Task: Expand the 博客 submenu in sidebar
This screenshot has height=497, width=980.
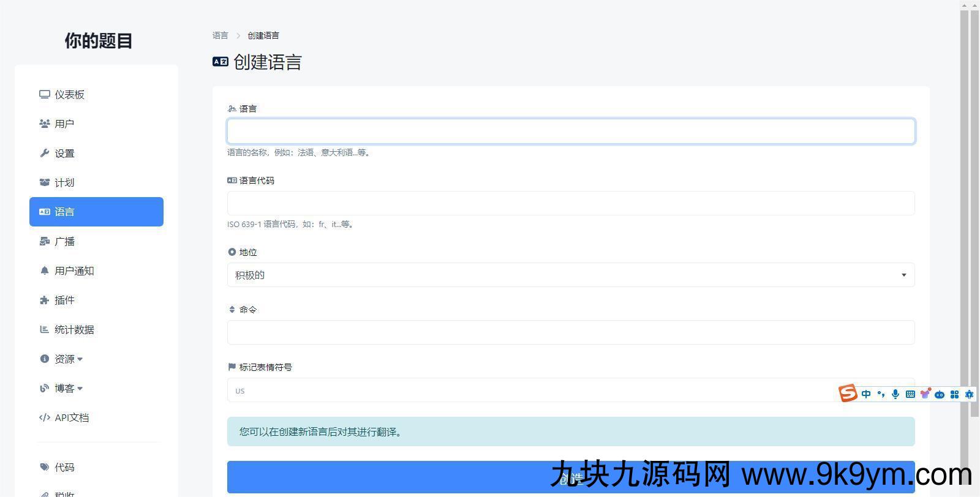Action: pyautogui.click(x=67, y=388)
